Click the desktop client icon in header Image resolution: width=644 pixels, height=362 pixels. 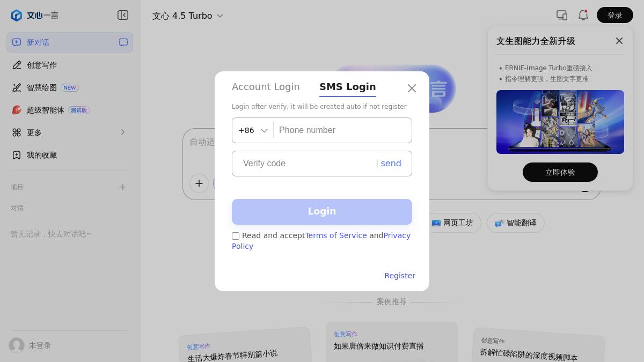(562, 15)
